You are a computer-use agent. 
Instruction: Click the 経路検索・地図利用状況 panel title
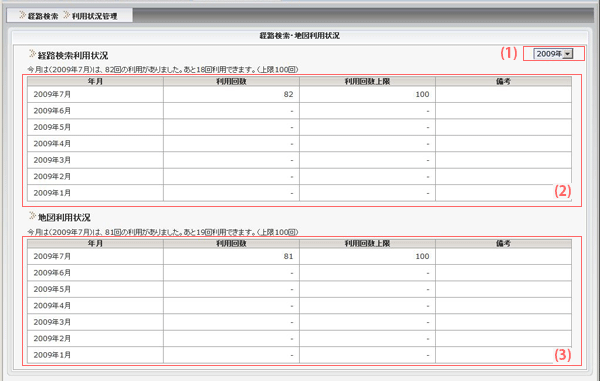(x=300, y=36)
